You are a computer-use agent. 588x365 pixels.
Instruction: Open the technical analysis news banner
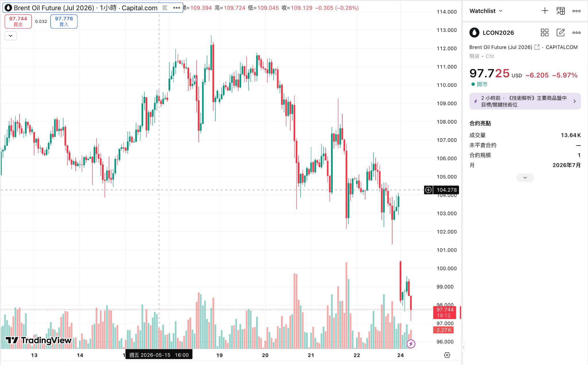pyautogui.click(x=525, y=101)
